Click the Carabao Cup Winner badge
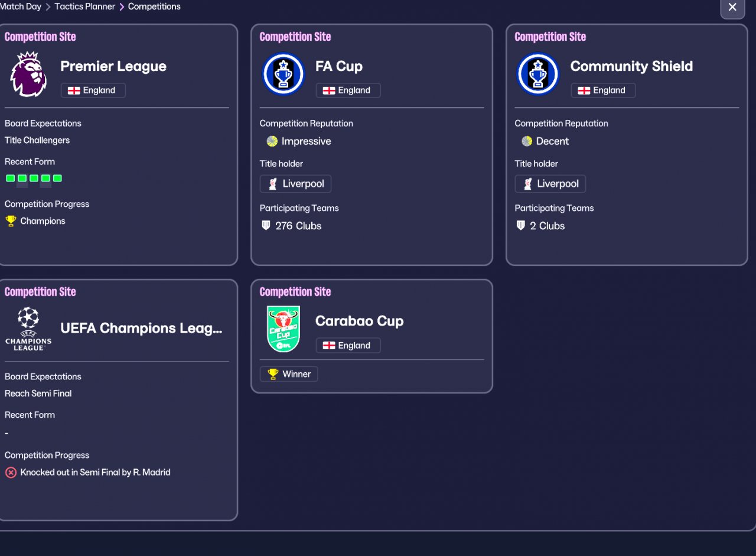 (x=289, y=374)
